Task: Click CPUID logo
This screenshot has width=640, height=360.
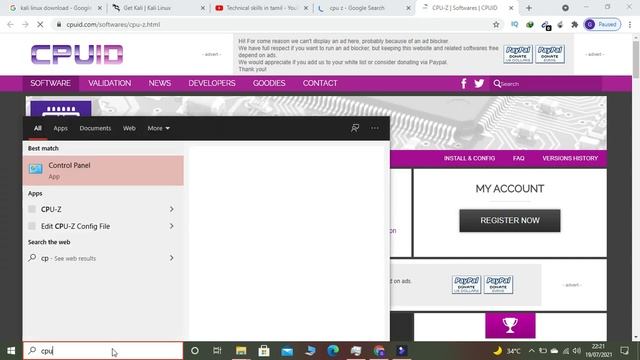Action: click(77, 54)
